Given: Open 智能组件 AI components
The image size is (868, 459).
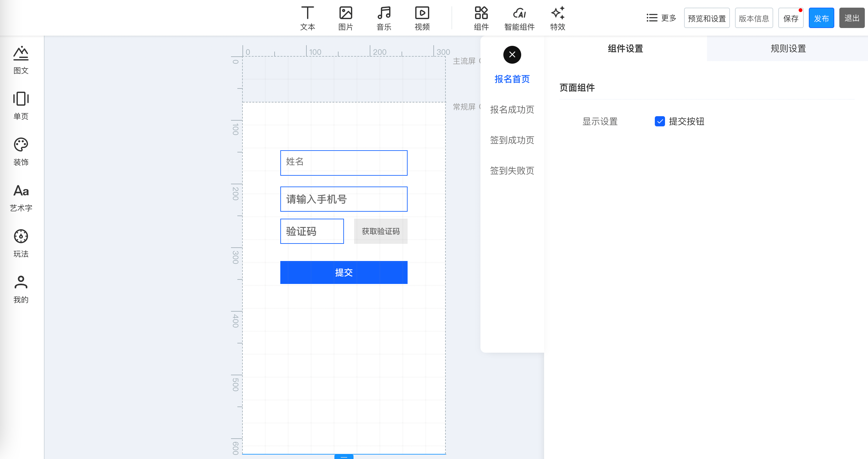Looking at the screenshot, I should pos(519,18).
